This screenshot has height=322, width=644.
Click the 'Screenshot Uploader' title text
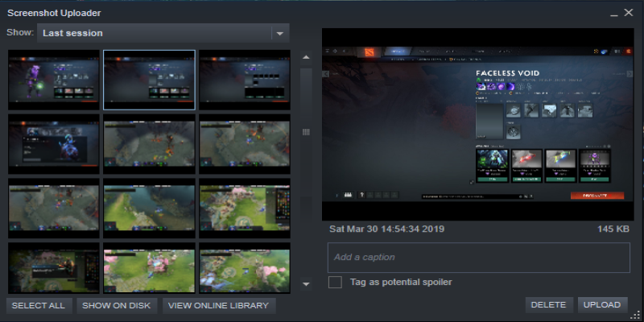click(54, 13)
